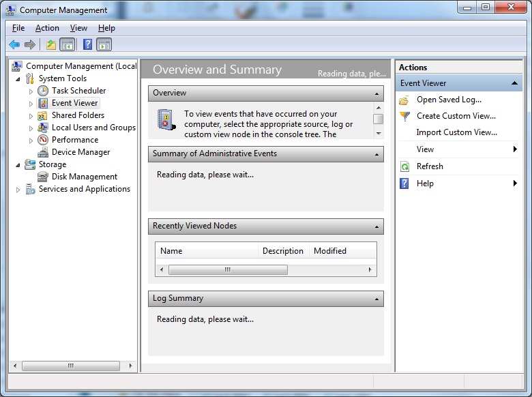Click right arrow of Recently Viewed Nodes scrollbar

(x=370, y=269)
